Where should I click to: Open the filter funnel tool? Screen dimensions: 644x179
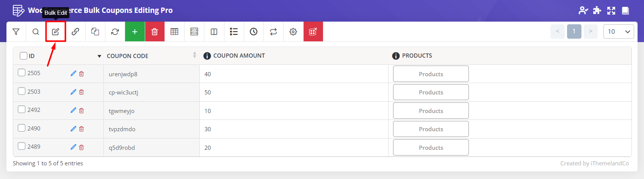pos(16,32)
